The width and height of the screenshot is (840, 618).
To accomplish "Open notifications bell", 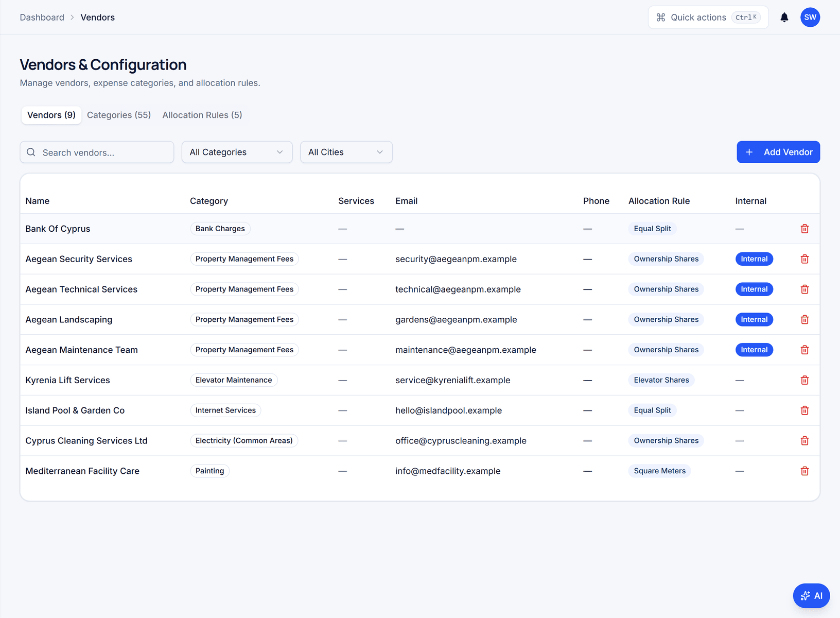I will pyautogui.click(x=784, y=18).
